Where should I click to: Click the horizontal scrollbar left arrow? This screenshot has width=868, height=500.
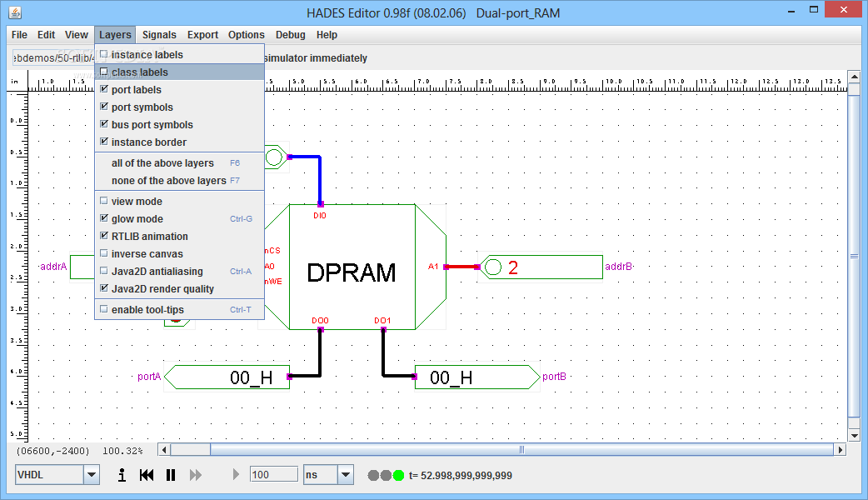[164, 450]
